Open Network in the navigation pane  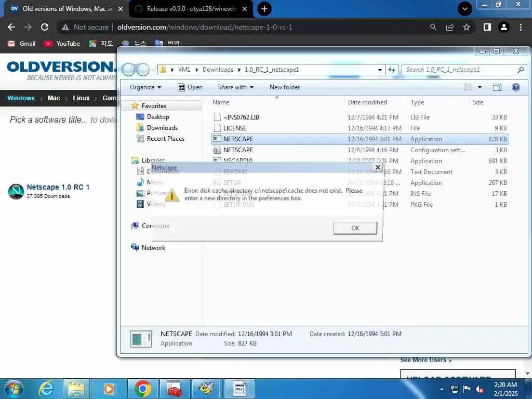(x=153, y=248)
